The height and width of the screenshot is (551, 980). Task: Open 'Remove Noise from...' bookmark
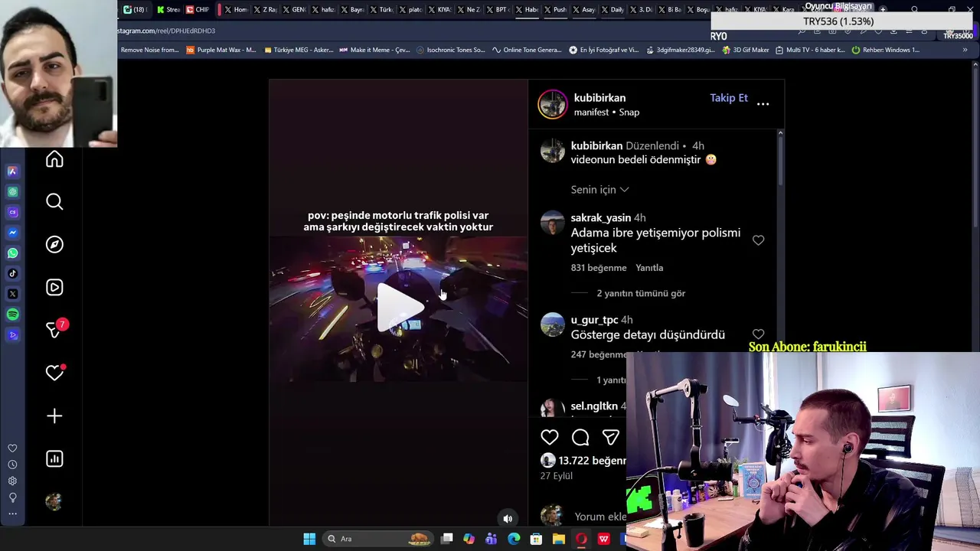[149, 50]
